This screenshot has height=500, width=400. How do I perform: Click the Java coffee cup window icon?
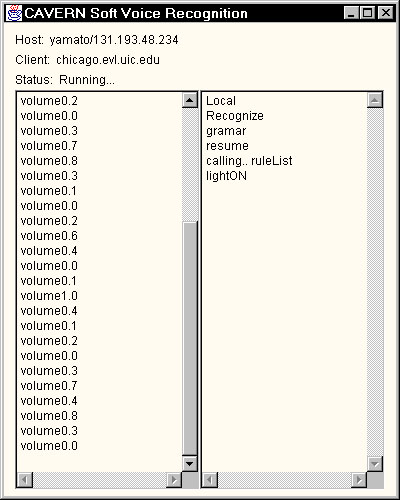pos(14,13)
